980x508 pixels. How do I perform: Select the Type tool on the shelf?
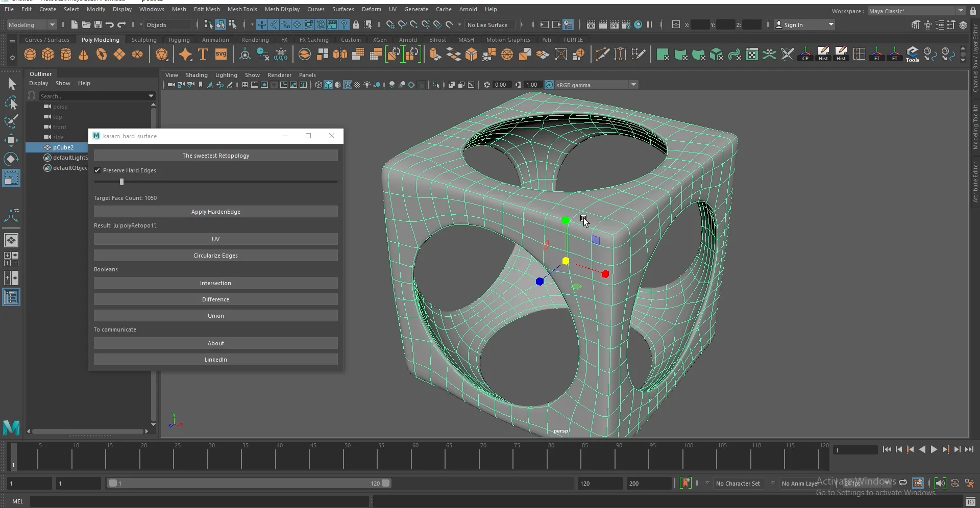point(203,54)
